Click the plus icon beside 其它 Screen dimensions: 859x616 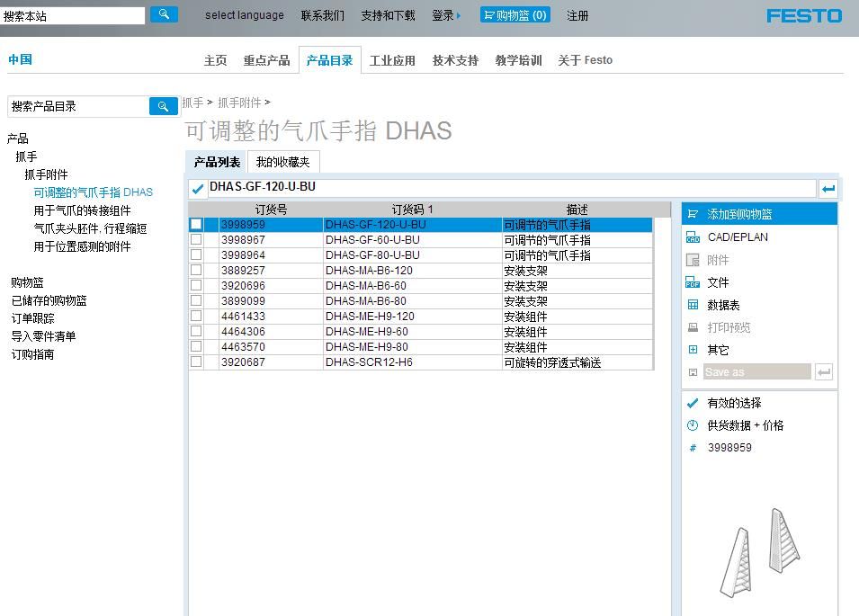[693, 350]
